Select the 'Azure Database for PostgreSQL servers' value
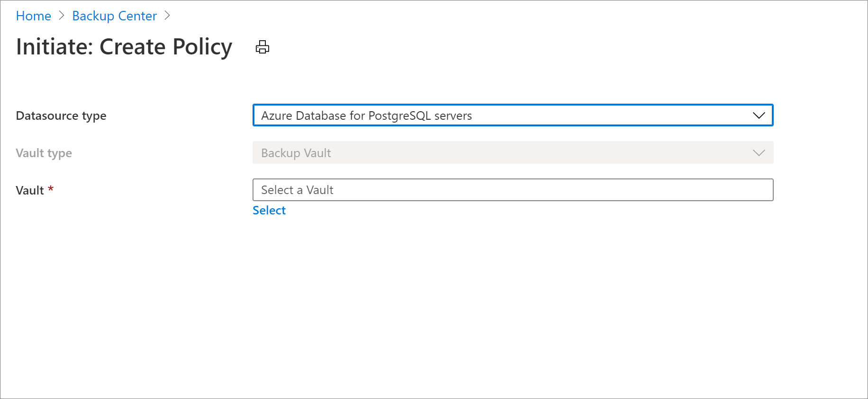 pos(366,115)
